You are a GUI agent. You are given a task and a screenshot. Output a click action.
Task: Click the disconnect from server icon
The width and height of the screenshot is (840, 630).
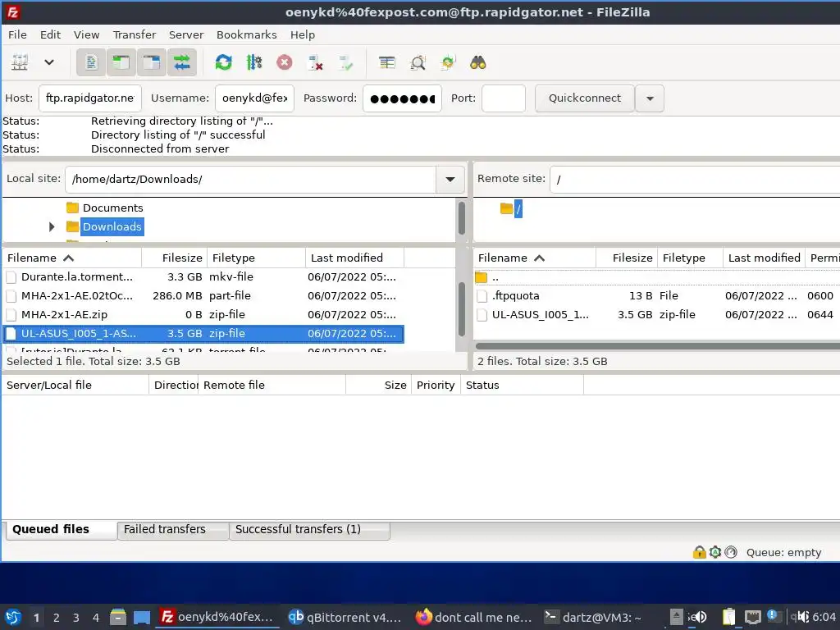click(x=315, y=62)
